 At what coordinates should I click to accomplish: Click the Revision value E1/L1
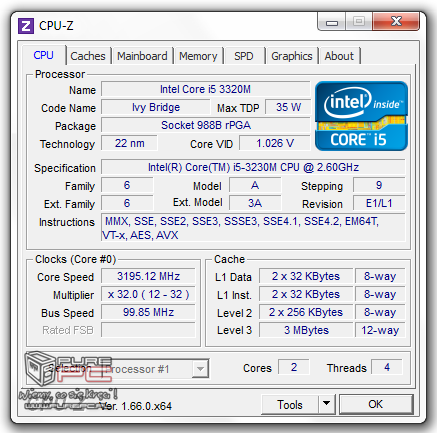tap(379, 203)
